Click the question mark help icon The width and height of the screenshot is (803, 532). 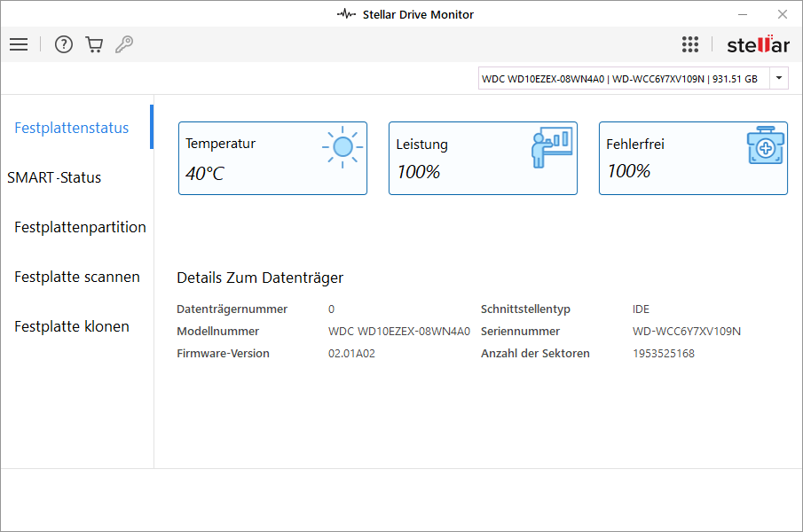64,44
